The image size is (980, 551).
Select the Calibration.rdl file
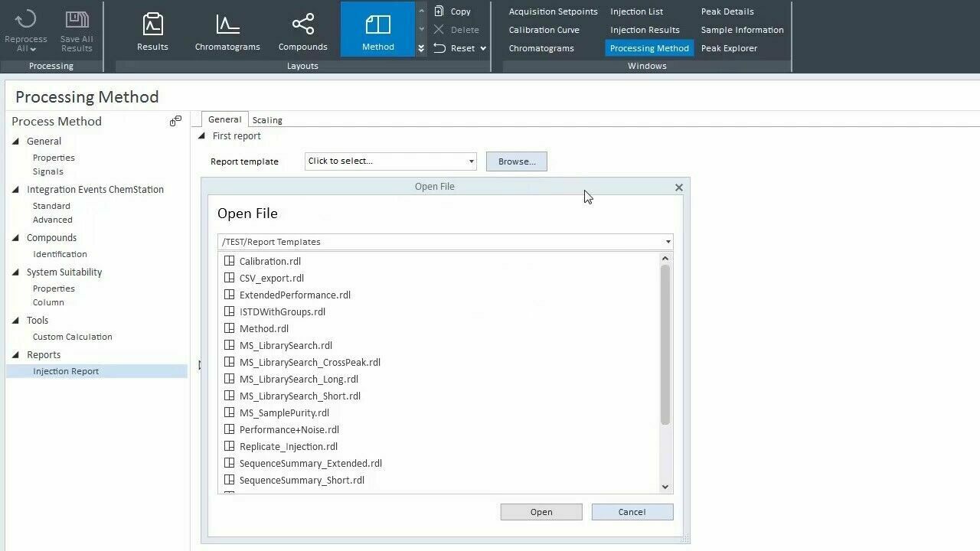[x=269, y=261]
